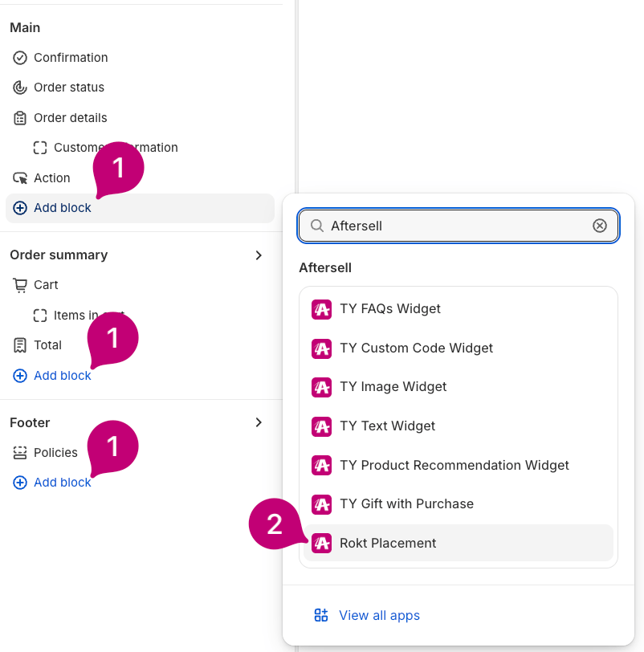
Task: Click the Order status icon
Action: 20,88
